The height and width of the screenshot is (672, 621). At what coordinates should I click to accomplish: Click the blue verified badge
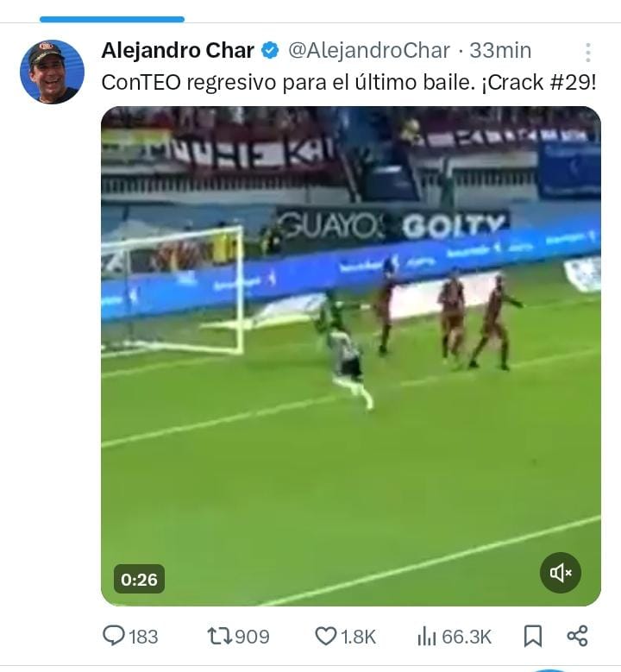point(270,51)
